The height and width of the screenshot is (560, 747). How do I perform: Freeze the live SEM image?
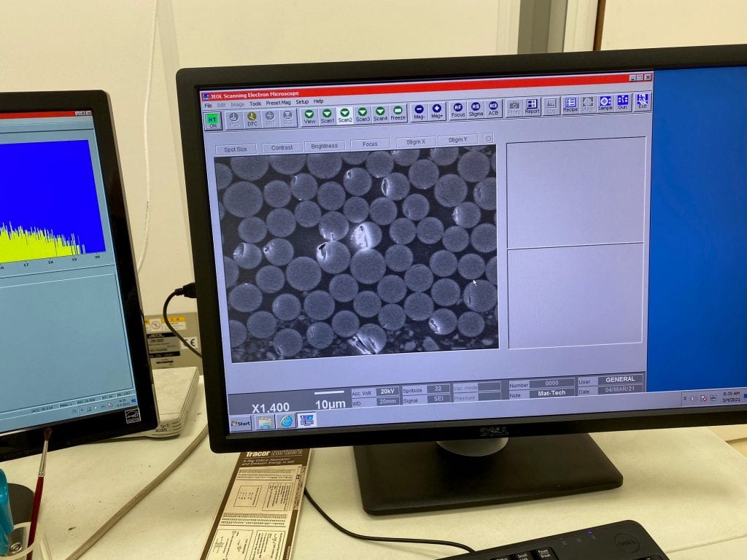click(x=398, y=114)
